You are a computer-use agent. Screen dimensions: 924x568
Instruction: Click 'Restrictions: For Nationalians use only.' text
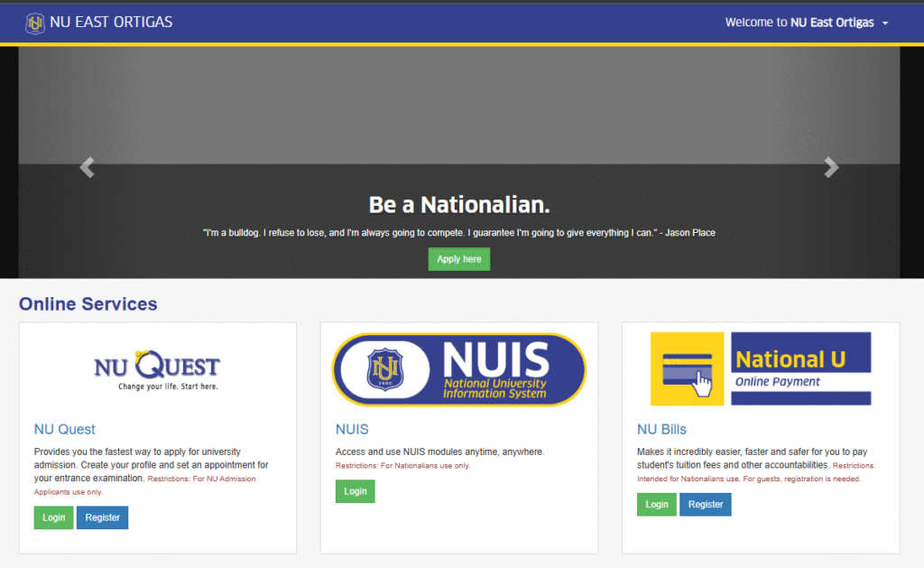coord(402,466)
